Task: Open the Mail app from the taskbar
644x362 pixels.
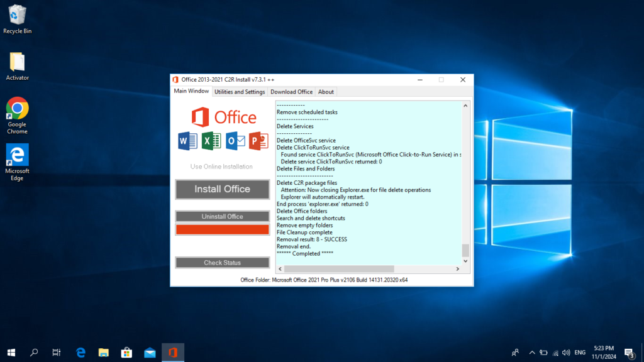Action: click(150, 353)
